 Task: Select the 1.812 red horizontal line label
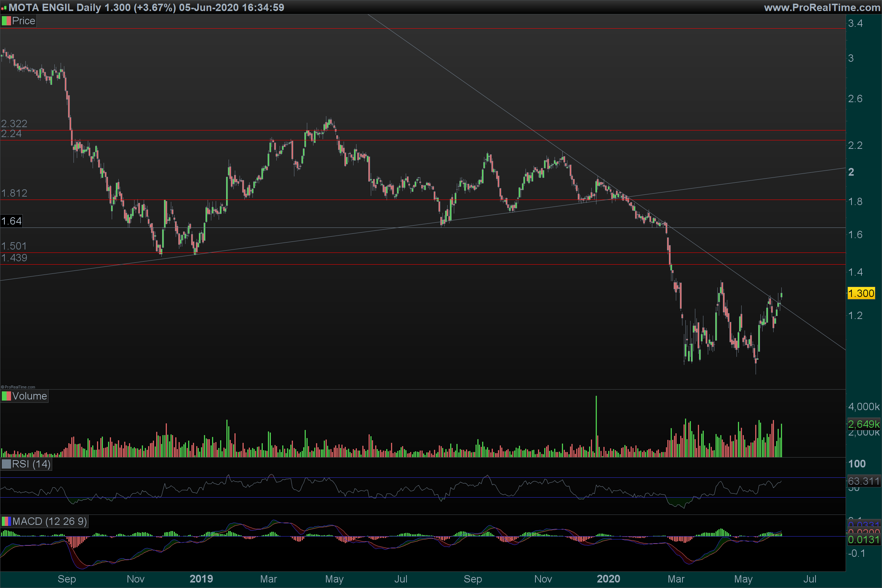pyautogui.click(x=14, y=193)
